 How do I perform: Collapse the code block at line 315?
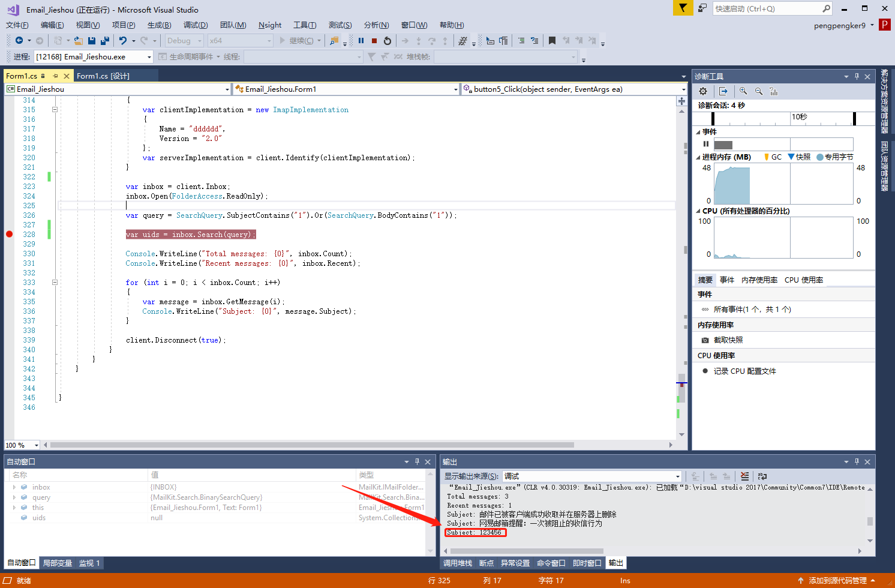(55, 110)
